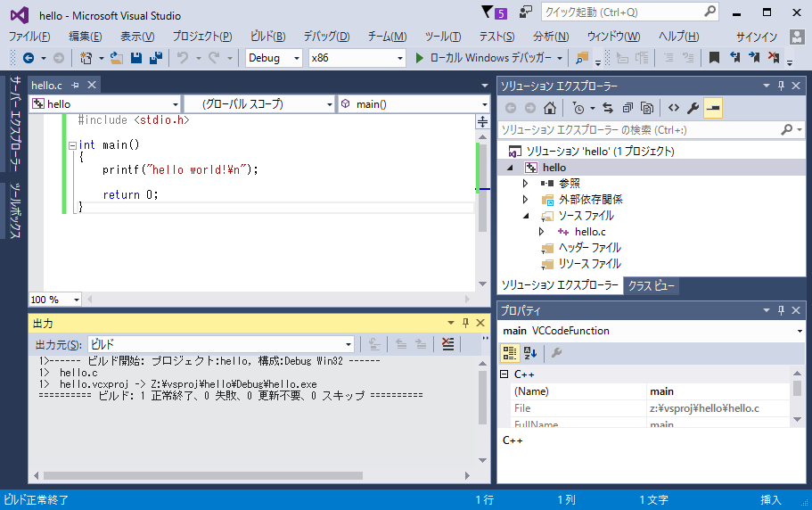Toggle Show All Files in Solution Explorer
This screenshot has height=510, width=812.
point(647,108)
